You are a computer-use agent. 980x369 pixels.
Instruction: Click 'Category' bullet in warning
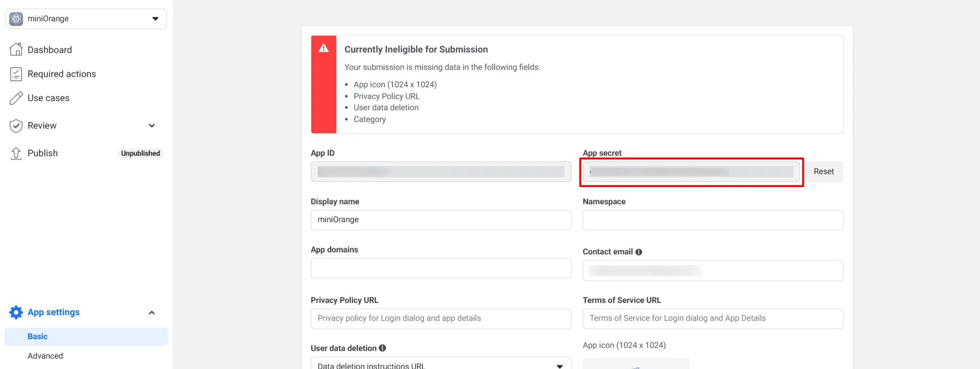click(370, 120)
